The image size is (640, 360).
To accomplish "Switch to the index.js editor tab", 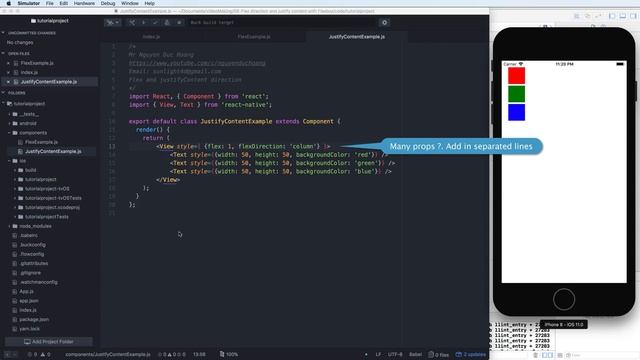I will click(x=151, y=37).
